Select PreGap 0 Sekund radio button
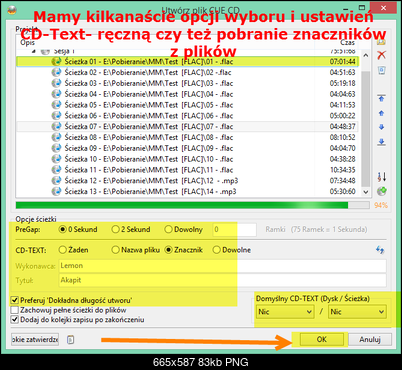 pos(62,229)
